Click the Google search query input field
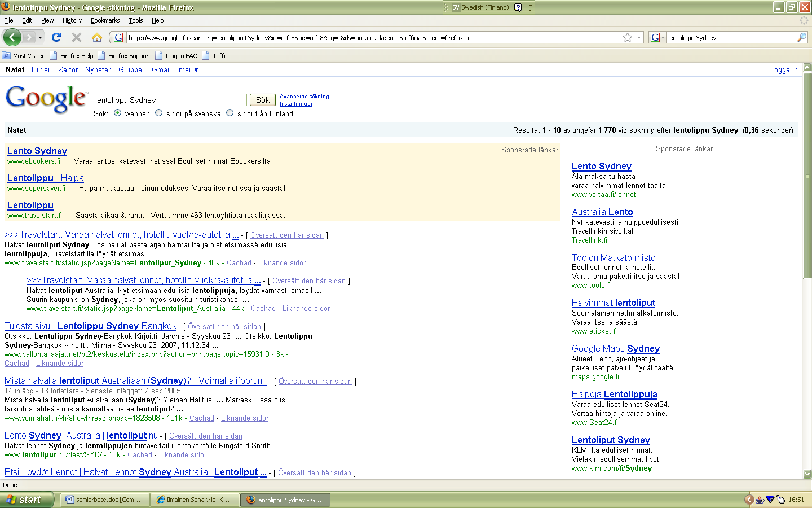The width and height of the screenshot is (812, 508). tap(170, 100)
